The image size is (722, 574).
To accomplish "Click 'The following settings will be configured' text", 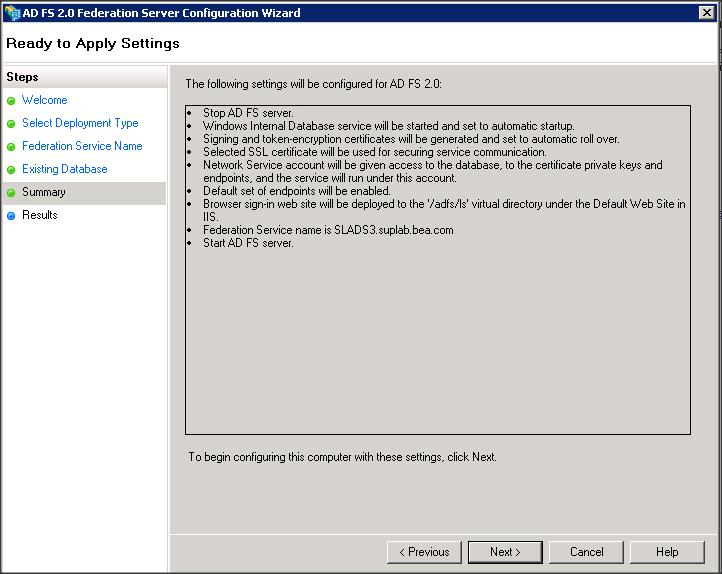I will [x=314, y=84].
